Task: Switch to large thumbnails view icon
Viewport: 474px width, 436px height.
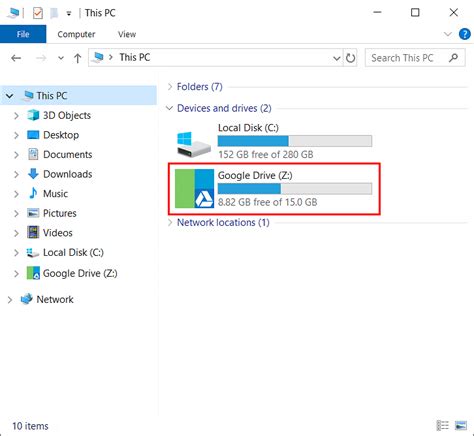Action: coord(461,426)
